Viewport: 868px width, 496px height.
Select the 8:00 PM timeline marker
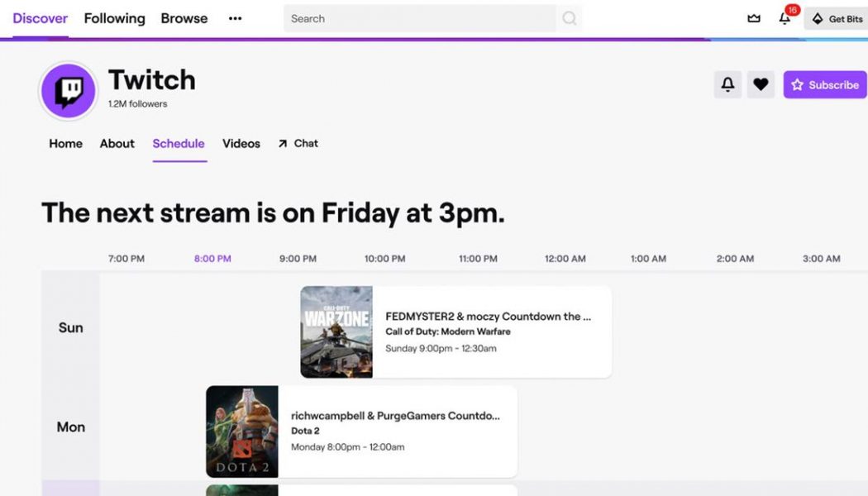(212, 258)
